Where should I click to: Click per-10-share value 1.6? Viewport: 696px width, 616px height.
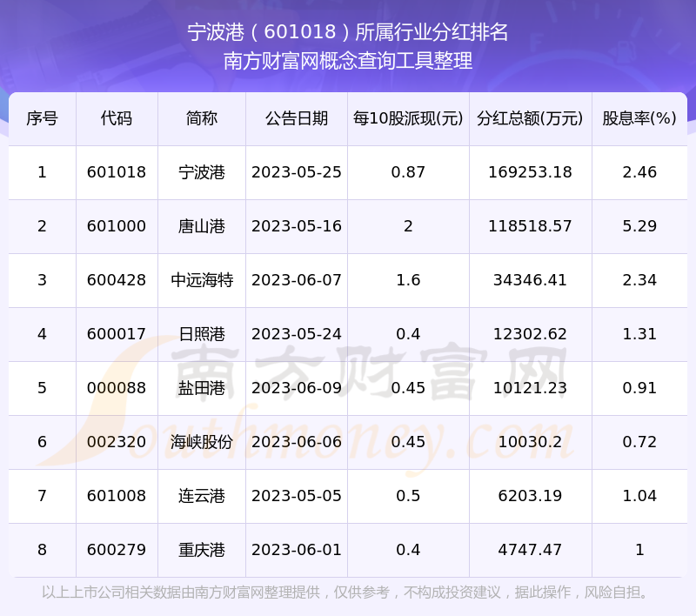click(408, 280)
